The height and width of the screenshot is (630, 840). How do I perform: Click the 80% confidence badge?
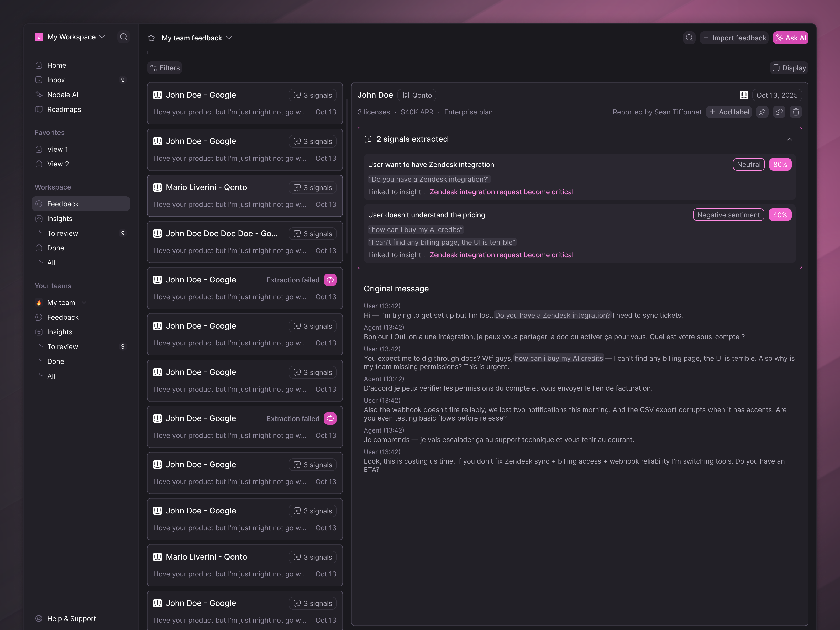coord(780,164)
